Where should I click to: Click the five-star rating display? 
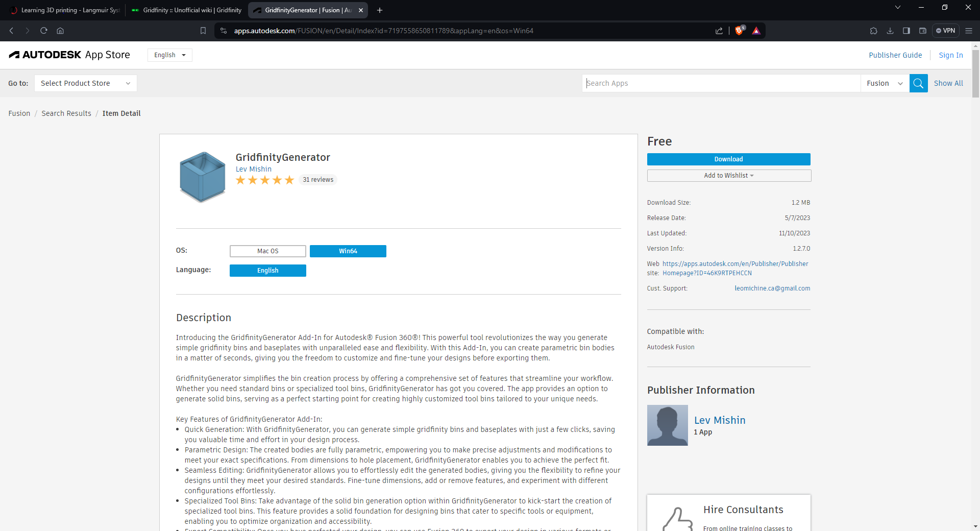tap(264, 180)
